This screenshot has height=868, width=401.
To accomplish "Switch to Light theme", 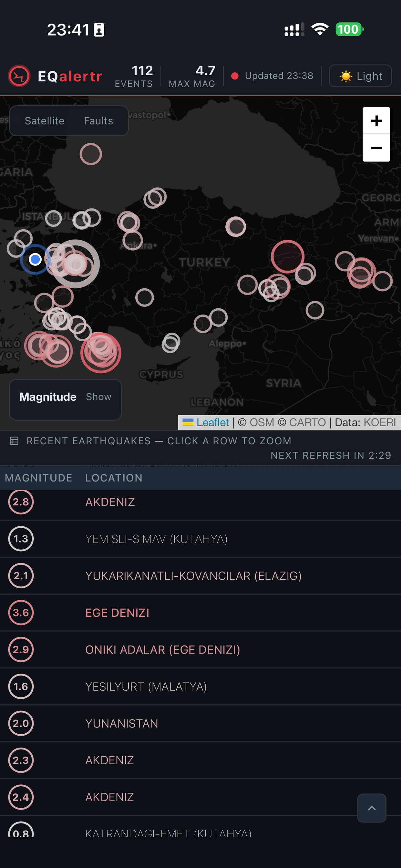I will [360, 76].
